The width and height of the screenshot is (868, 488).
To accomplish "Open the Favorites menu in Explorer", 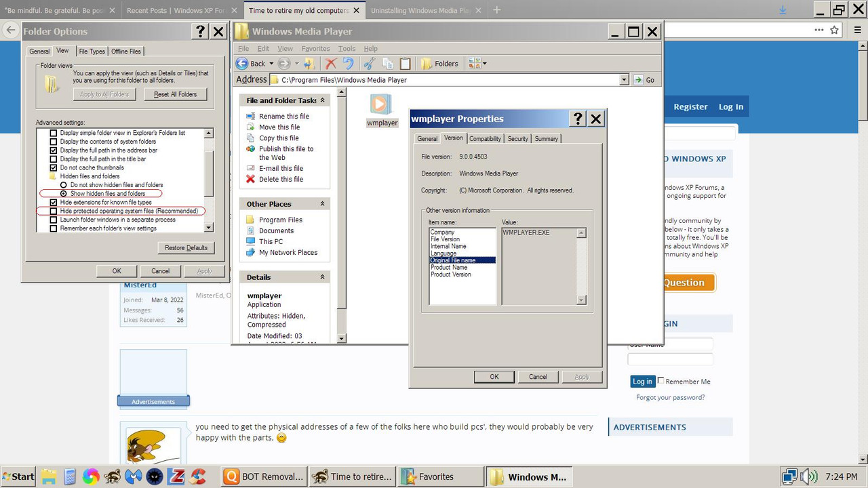I will point(315,49).
